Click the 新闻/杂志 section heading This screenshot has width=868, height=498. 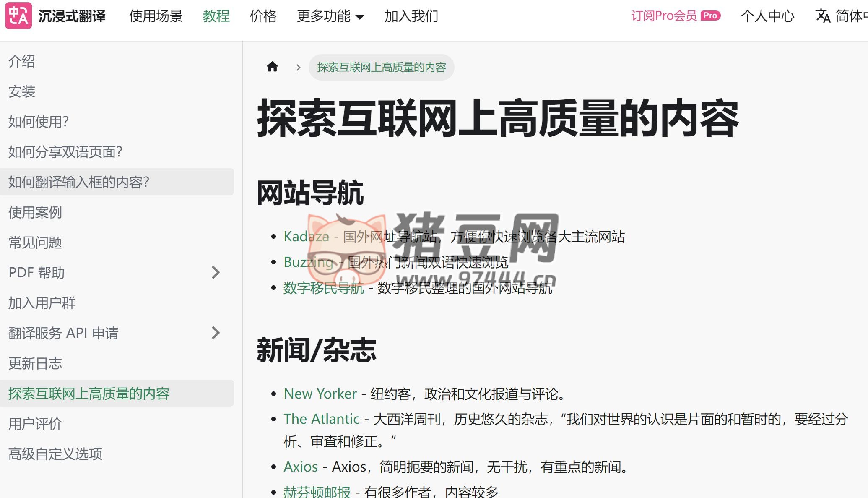pos(317,350)
